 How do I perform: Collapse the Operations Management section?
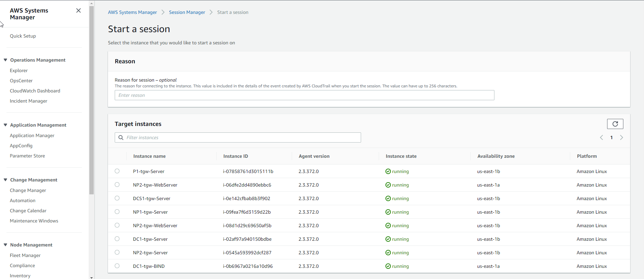(x=5, y=60)
